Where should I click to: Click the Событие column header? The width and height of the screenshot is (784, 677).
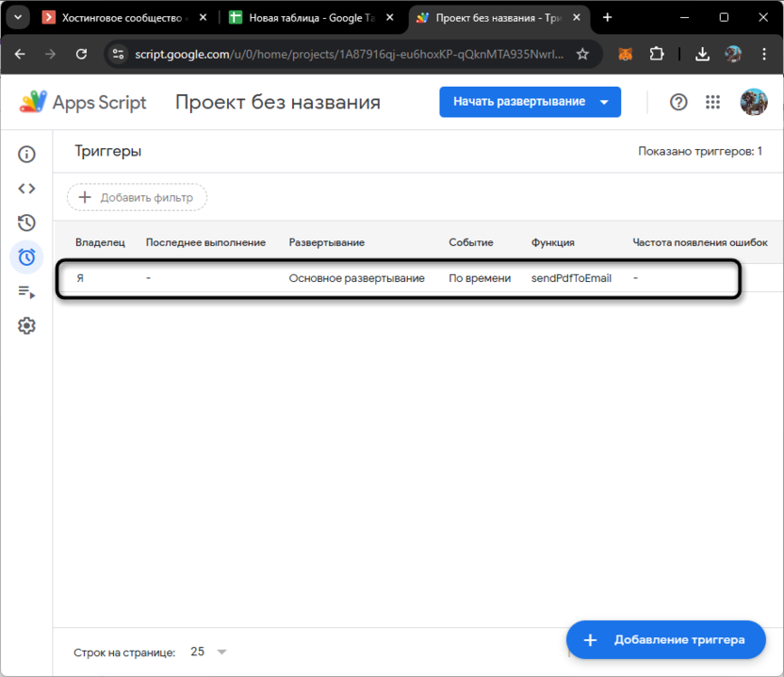[470, 242]
